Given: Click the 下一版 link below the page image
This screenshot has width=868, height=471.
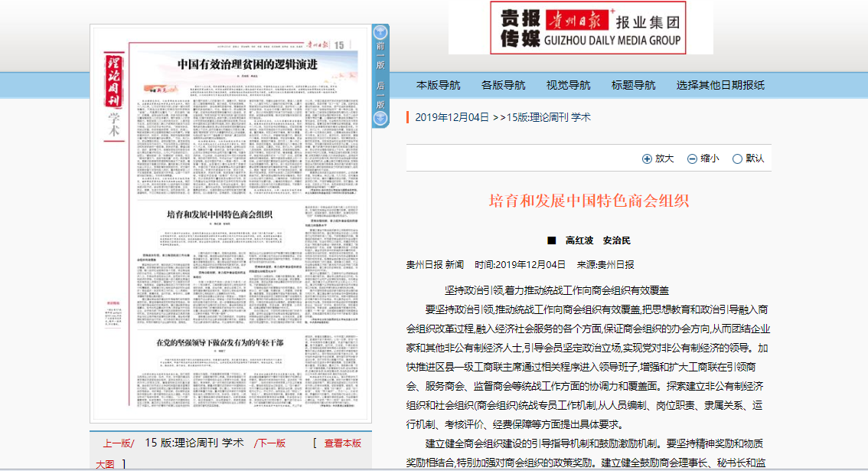Looking at the screenshot, I should click(270, 443).
